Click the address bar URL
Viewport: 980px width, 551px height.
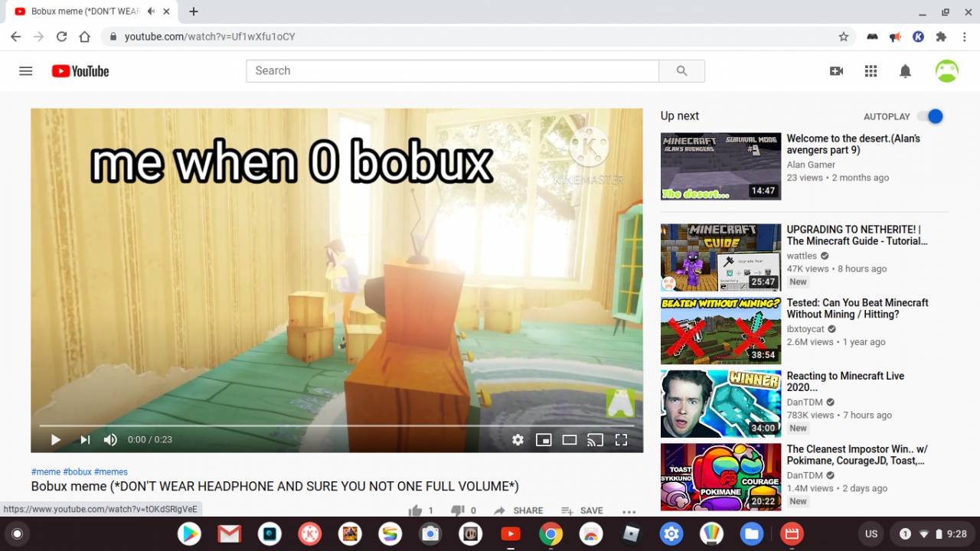point(210,37)
